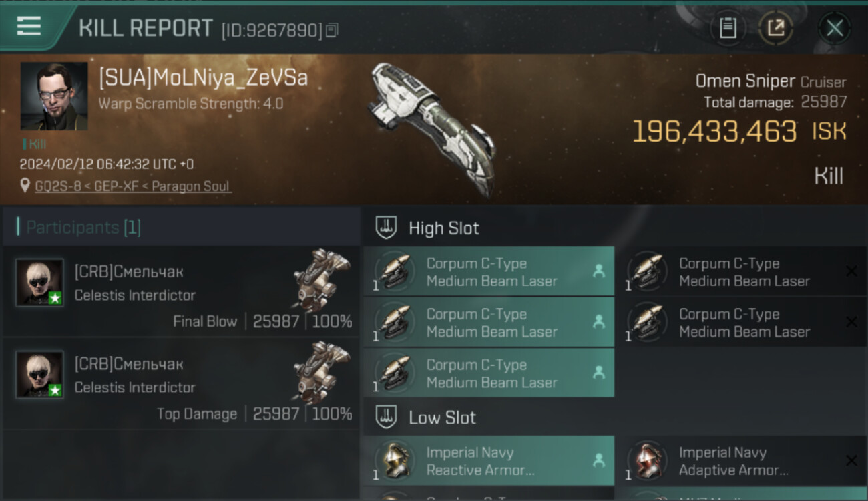Open the hamburger menu icon
The width and height of the screenshot is (868, 501).
[29, 26]
